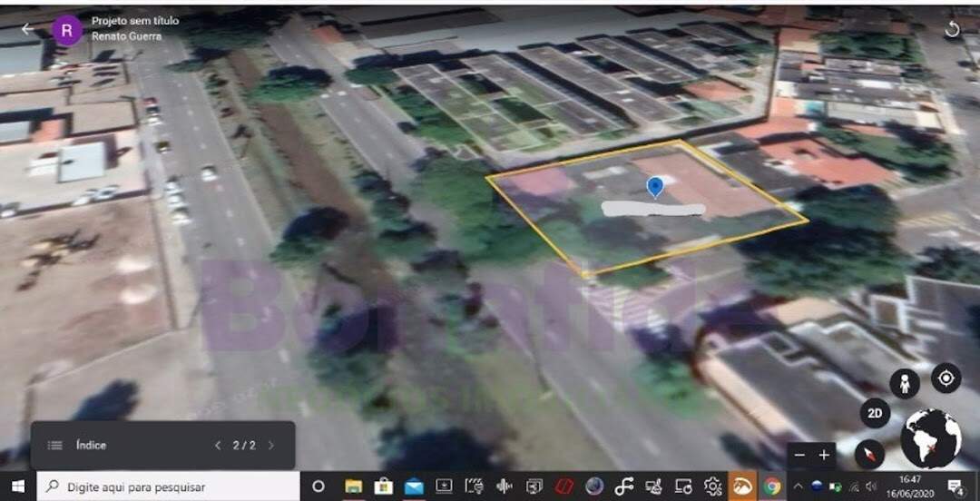The image size is (980, 501).
Task: Reset orientation with the compass
Action: [869, 454]
